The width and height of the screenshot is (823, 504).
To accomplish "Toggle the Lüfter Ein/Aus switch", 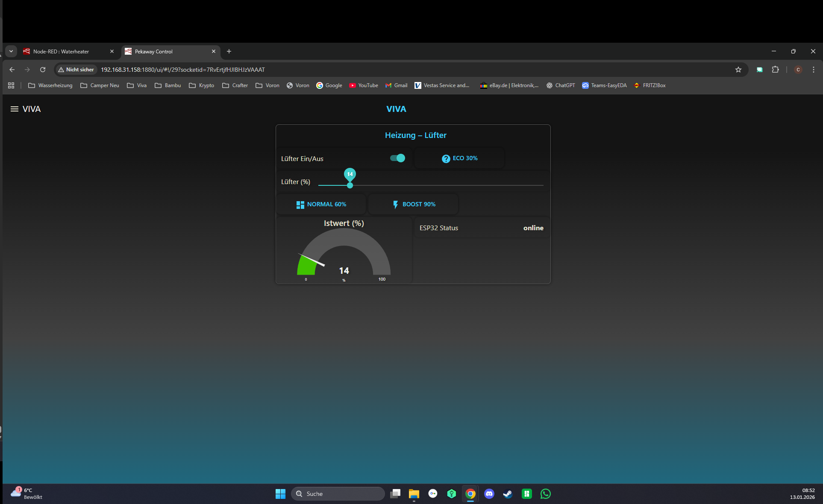I will click(397, 158).
